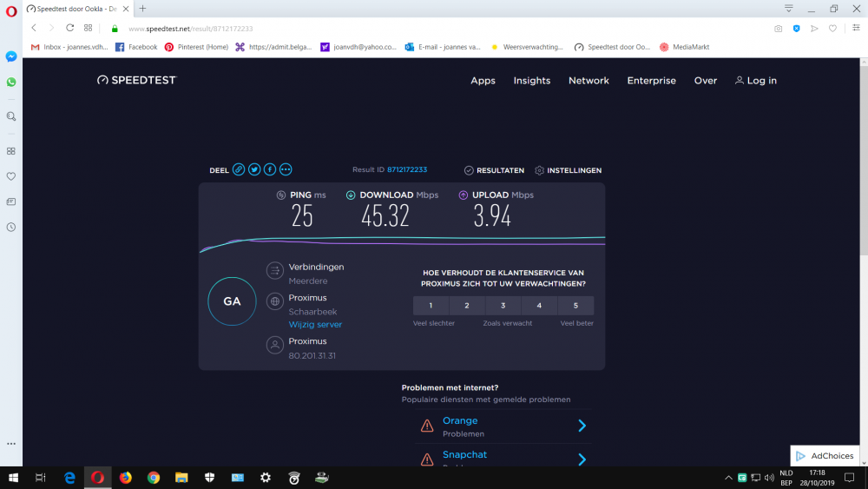
Task: Expand the Orange row chevron
Action: point(582,426)
